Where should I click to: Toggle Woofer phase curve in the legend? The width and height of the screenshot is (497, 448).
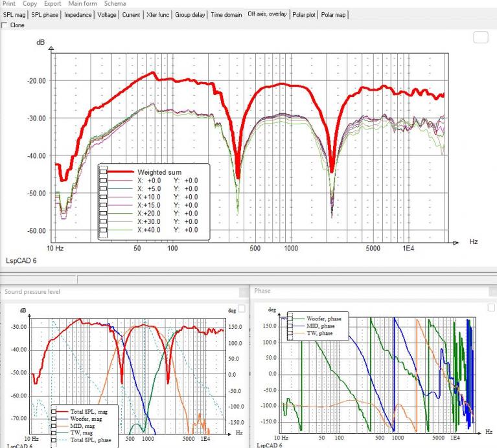(x=290, y=319)
